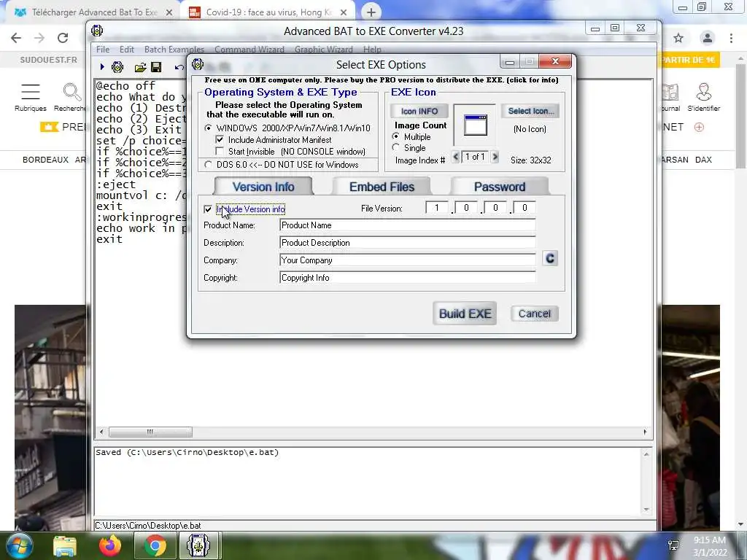Select Multiple image count radio
This screenshot has width=747, height=560.
(x=396, y=136)
